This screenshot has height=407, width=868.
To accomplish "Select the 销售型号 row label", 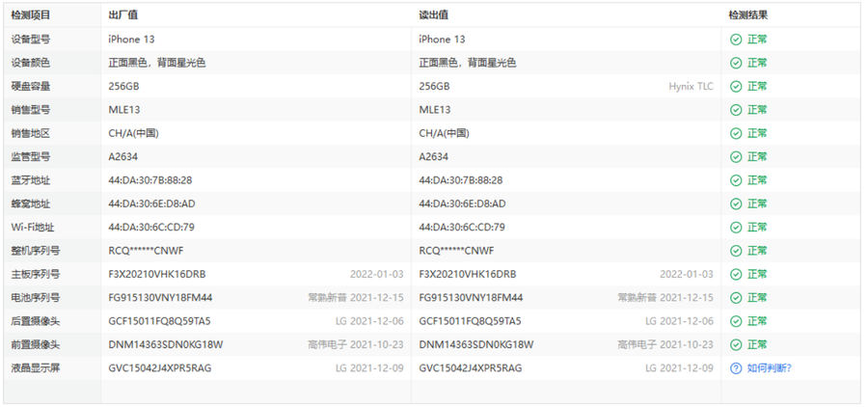I will (x=31, y=110).
